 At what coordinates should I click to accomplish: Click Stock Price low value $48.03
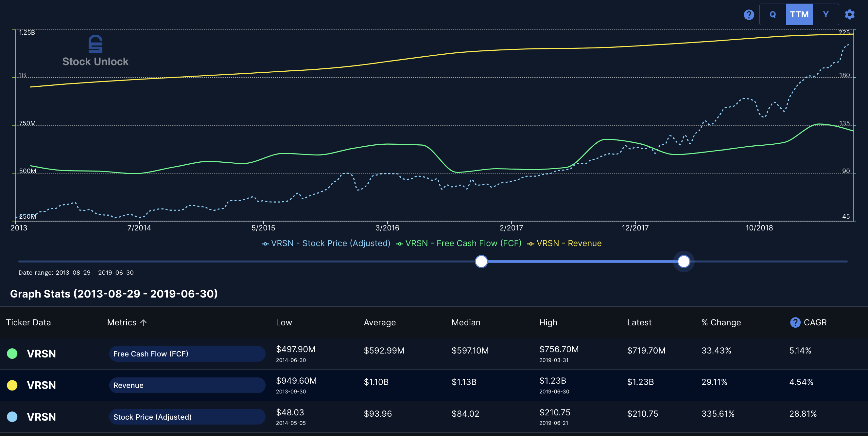(x=290, y=412)
